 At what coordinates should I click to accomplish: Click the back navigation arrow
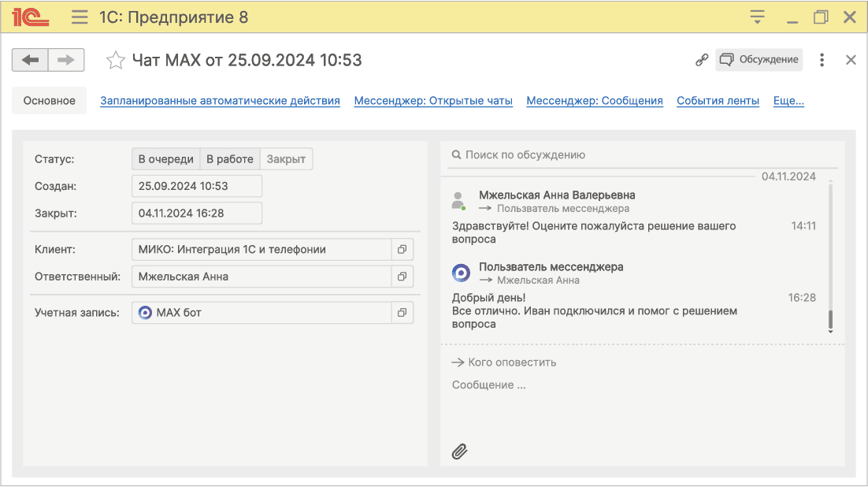pos(30,59)
